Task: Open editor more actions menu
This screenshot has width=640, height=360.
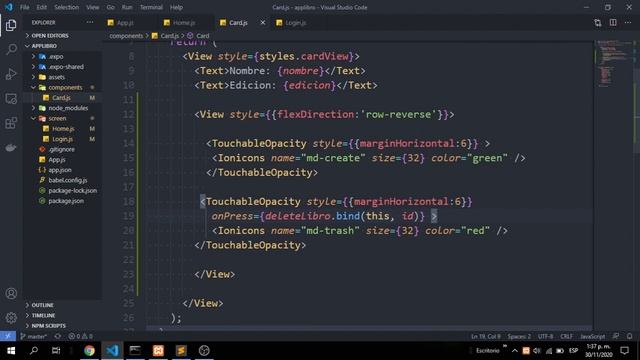Action: (x=628, y=23)
